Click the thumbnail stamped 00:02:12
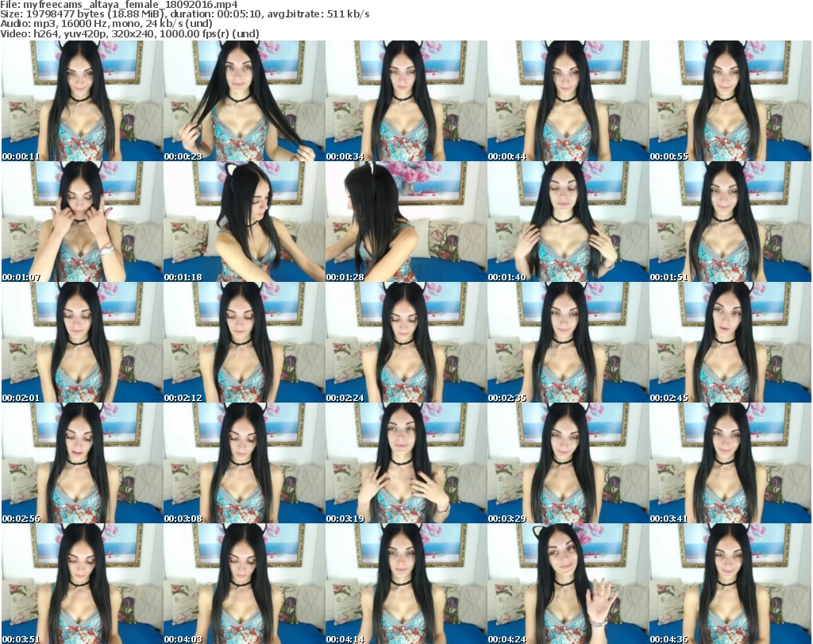This screenshot has height=644, width=813. 245,342
